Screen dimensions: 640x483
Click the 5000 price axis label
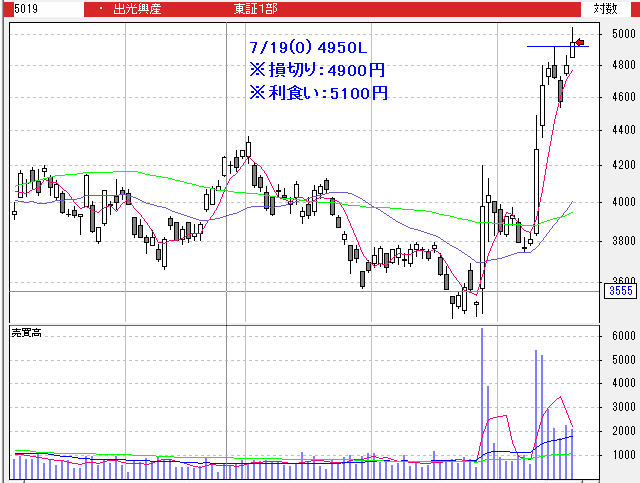pyautogui.click(x=622, y=33)
